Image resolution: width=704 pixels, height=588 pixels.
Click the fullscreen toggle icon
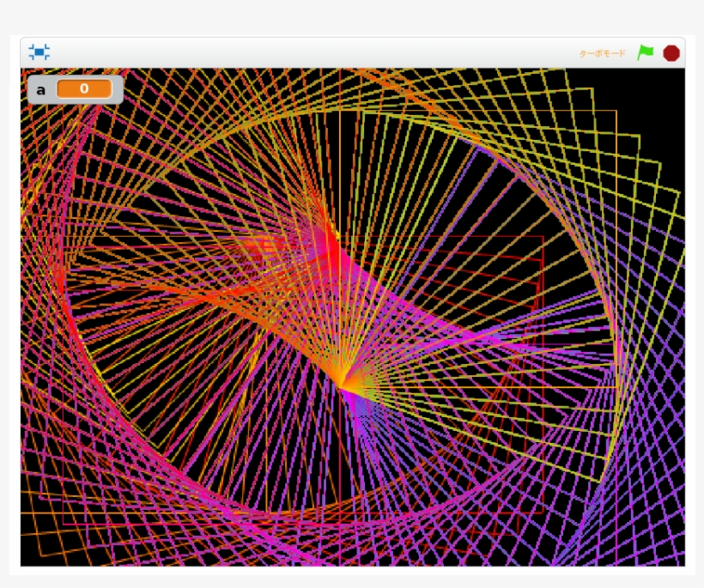[x=39, y=52]
